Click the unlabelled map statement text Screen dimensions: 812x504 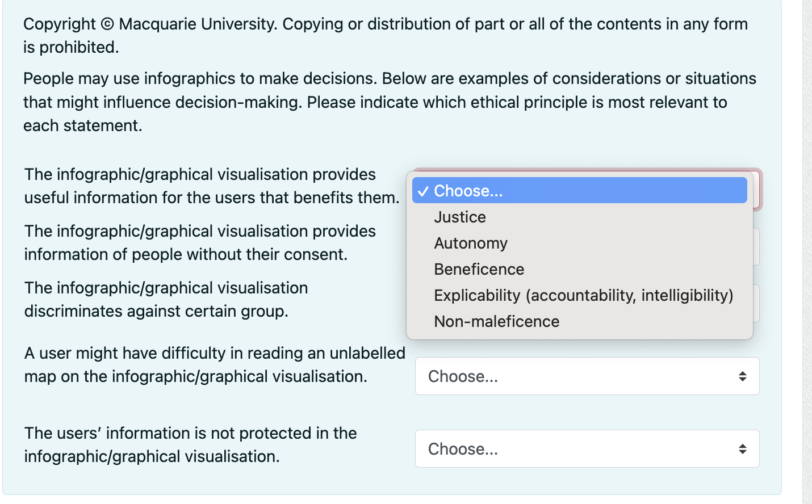point(215,364)
